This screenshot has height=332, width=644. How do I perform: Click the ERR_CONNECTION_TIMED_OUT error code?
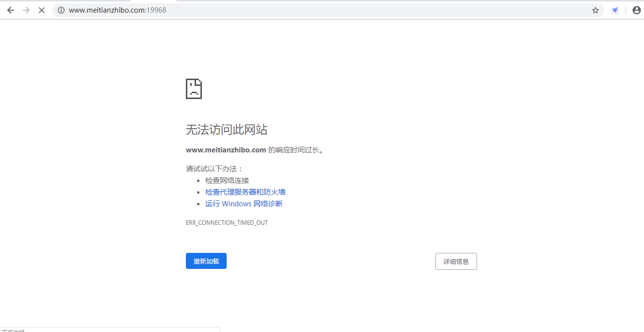coord(227,223)
